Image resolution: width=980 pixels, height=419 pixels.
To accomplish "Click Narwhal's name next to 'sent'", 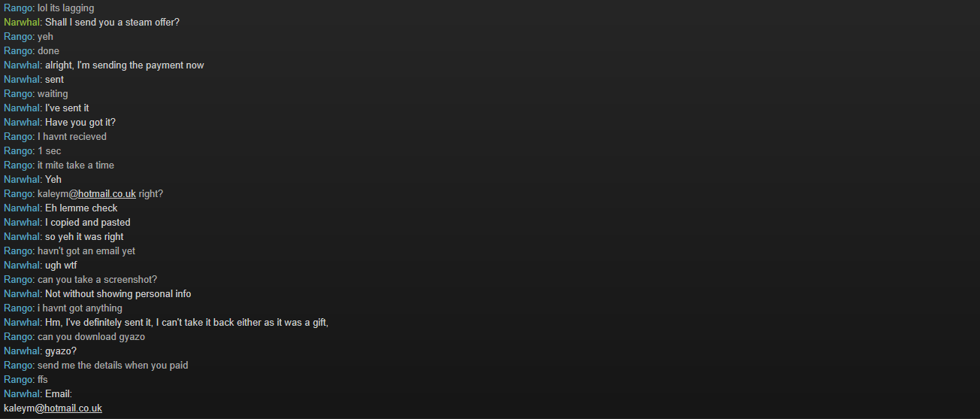I will (x=22, y=80).
